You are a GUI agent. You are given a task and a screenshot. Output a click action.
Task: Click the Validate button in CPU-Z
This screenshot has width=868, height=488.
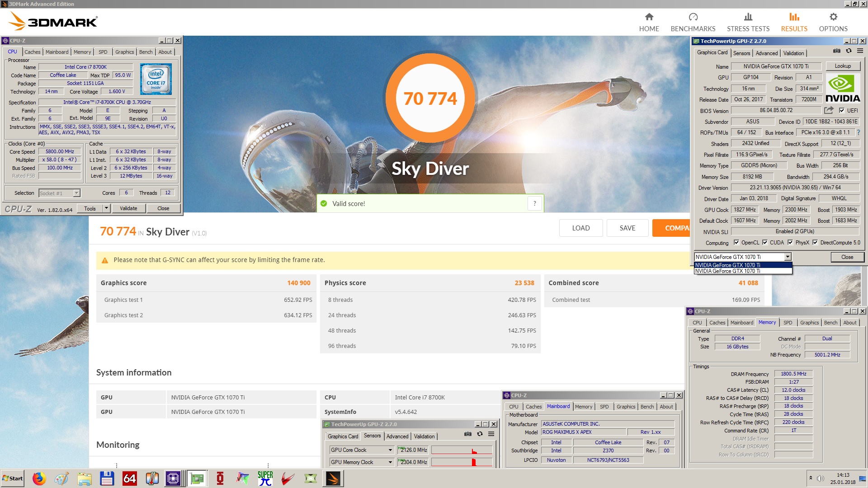pyautogui.click(x=128, y=208)
